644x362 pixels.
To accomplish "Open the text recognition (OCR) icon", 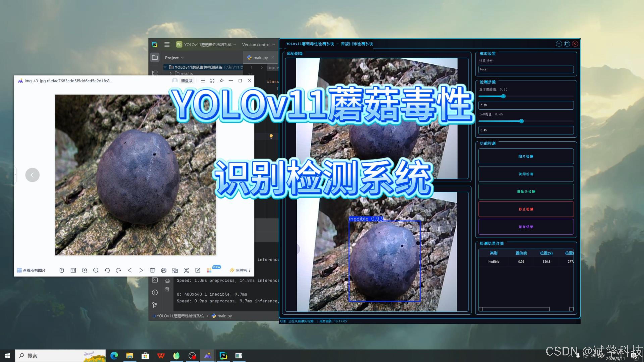I will click(186, 270).
